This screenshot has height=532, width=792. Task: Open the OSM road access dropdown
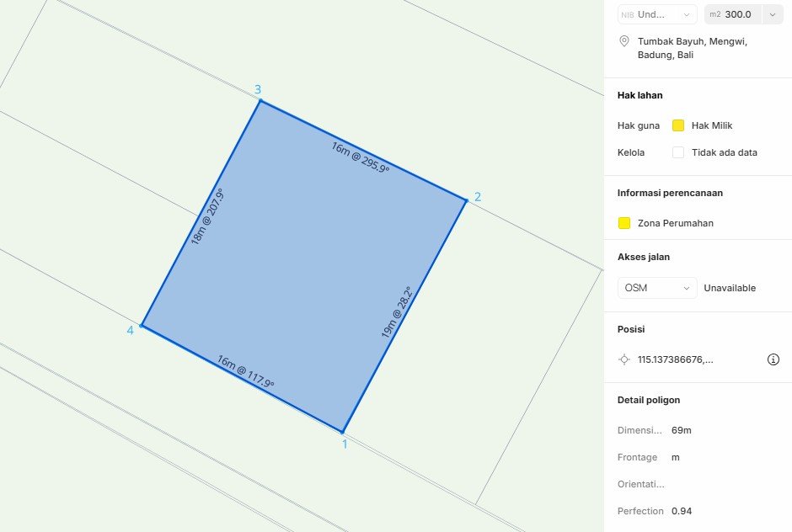(657, 288)
